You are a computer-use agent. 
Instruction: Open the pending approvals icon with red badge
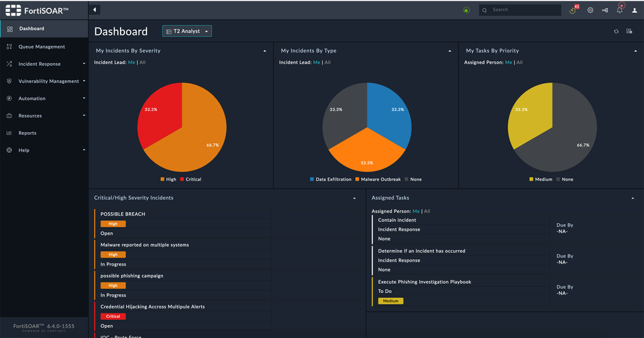click(x=573, y=10)
